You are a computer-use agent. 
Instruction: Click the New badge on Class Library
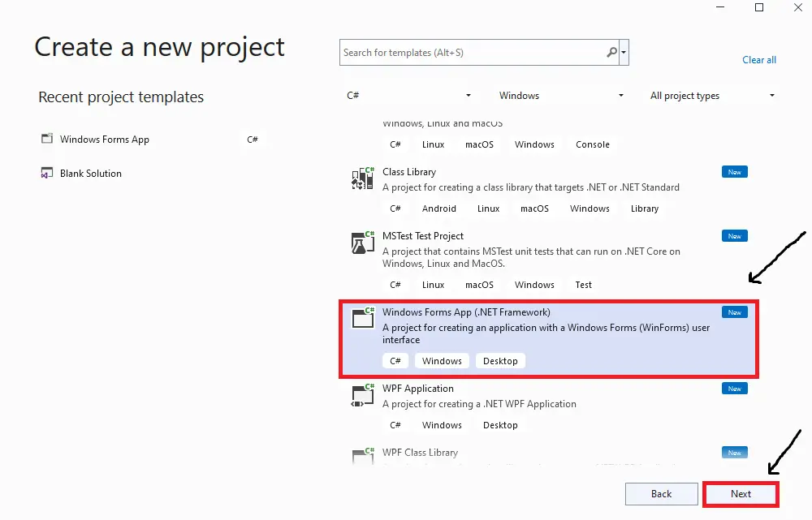click(734, 172)
